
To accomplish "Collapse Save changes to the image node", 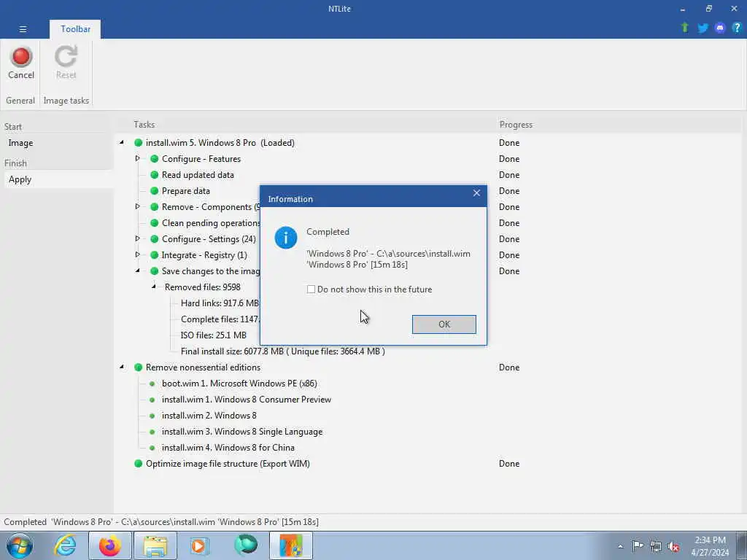I will pos(138,271).
